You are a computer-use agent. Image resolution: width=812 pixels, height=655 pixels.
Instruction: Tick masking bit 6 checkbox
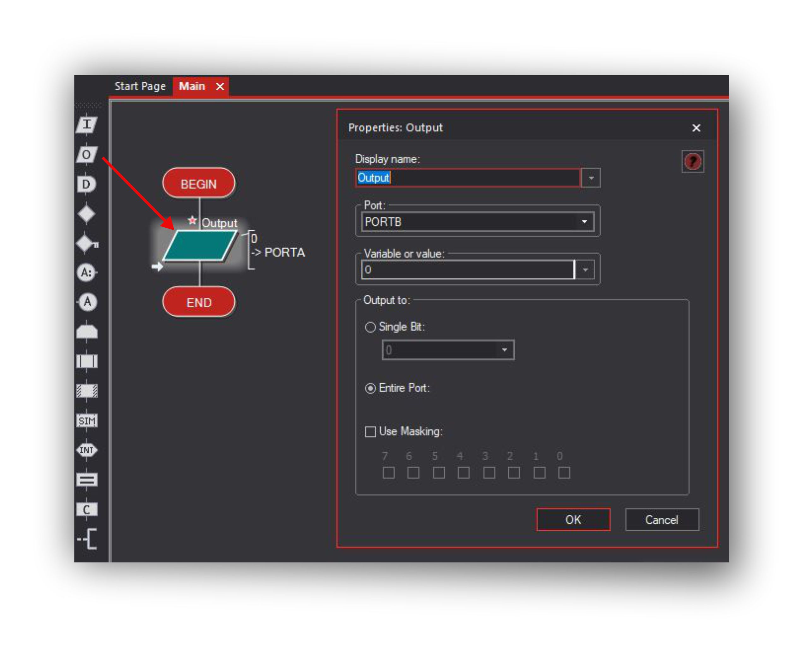click(414, 473)
